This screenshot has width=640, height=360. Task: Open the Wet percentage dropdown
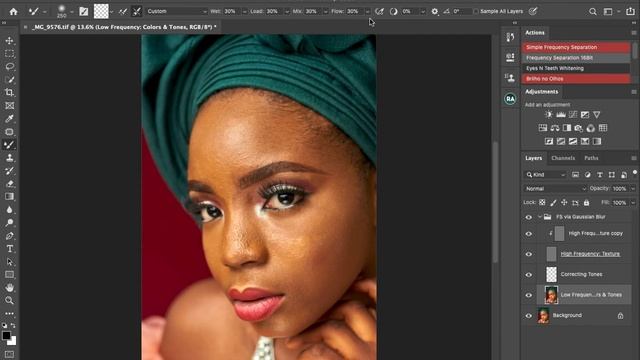coord(244,12)
